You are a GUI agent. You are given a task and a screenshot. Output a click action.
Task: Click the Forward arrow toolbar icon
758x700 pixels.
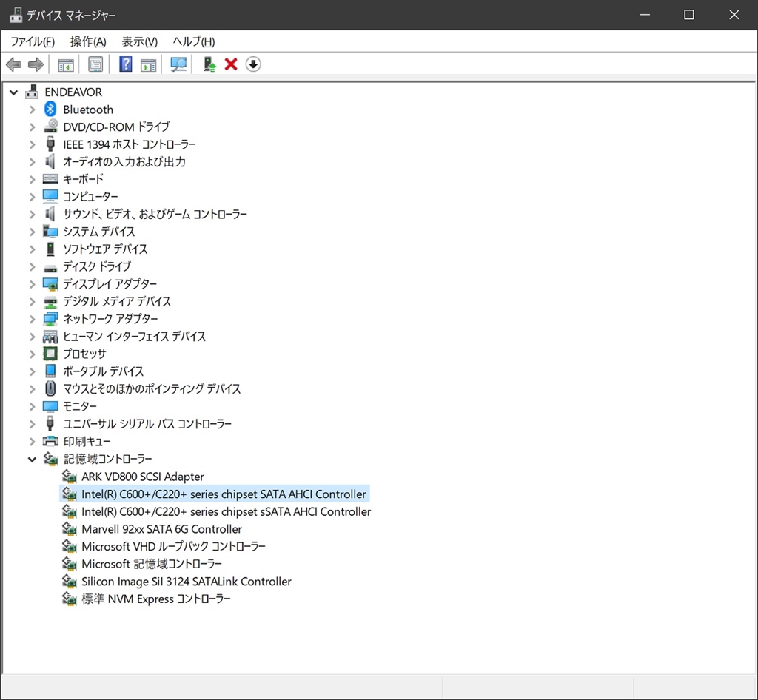click(x=36, y=64)
